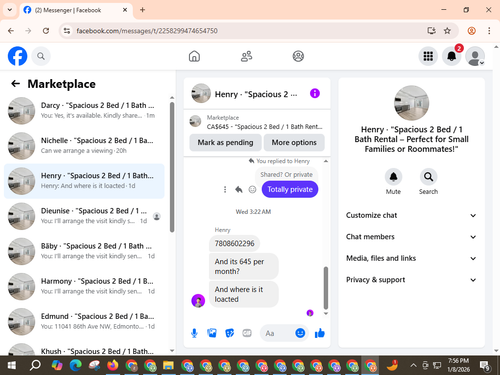Click the 7808602296 message bubble
Image resolution: width=500 pixels, height=375 pixels.
(x=234, y=243)
